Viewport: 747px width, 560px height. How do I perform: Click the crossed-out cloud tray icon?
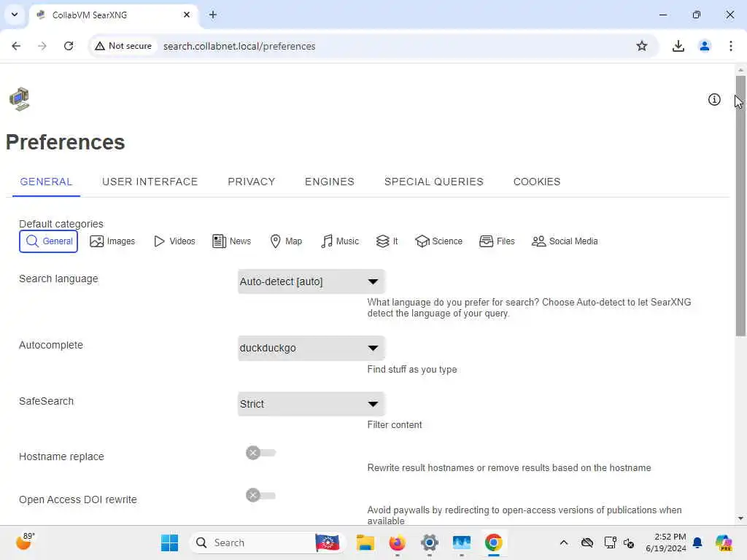(x=587, y=542)
